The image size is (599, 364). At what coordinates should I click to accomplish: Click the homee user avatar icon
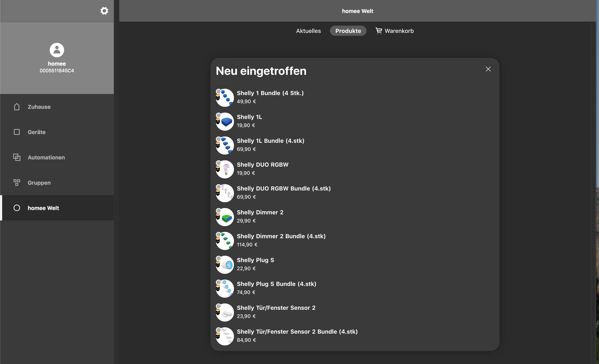(x=57, y=50)
